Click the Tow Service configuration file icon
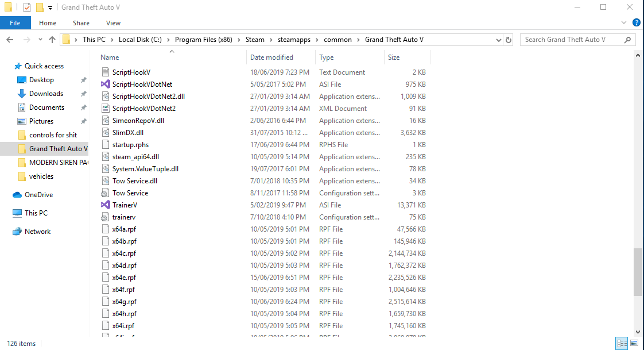Image resolution: width=644 pixels, height=350 pixels. pyautogui.click(x=106, y=193)
